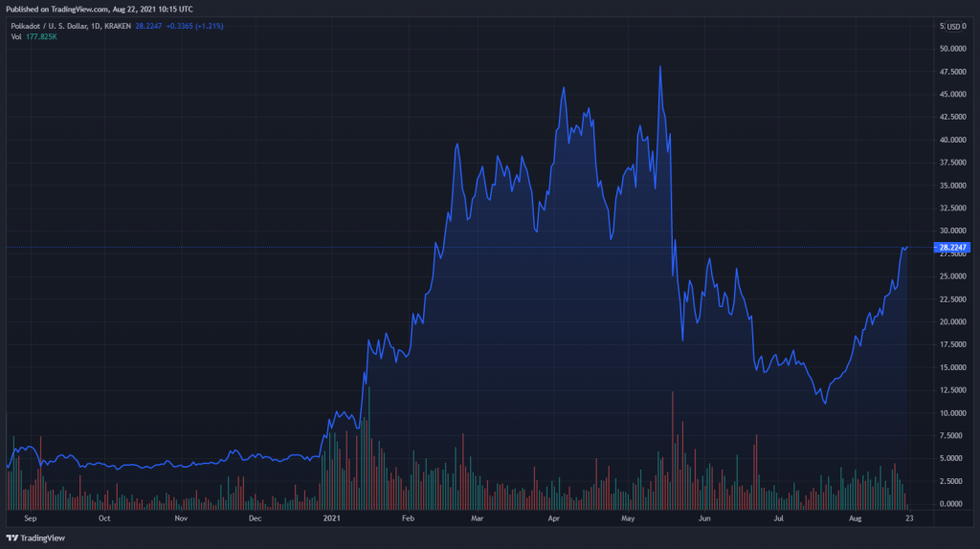Click the tall green volume bar in January
Image resolution: width=980 pixels, height=549 pixels.
click(368, 448)
